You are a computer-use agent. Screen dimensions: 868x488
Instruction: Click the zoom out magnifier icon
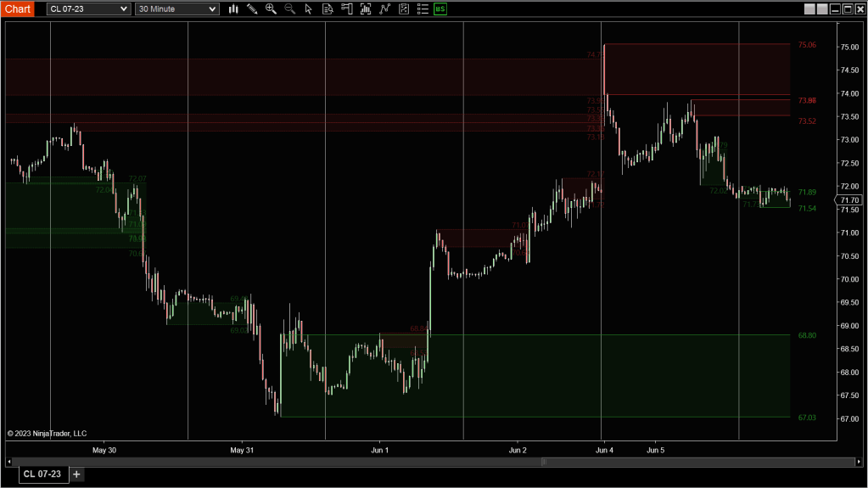[x=289, y=8]
